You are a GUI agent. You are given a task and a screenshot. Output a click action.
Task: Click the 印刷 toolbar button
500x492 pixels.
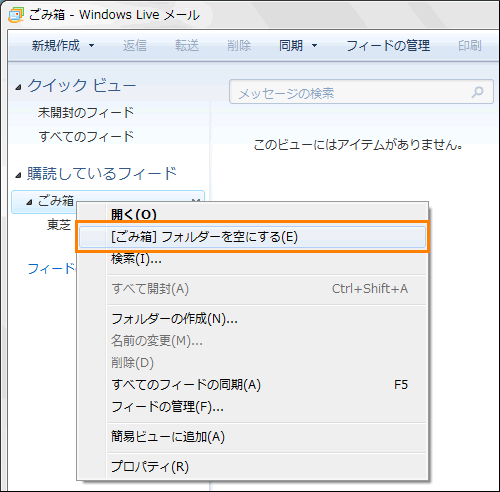[470, 46]
